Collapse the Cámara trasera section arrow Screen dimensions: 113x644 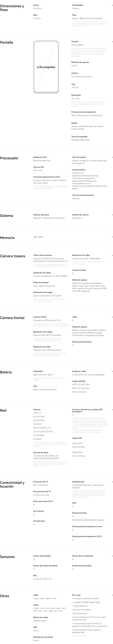click(x=112, y=255)
